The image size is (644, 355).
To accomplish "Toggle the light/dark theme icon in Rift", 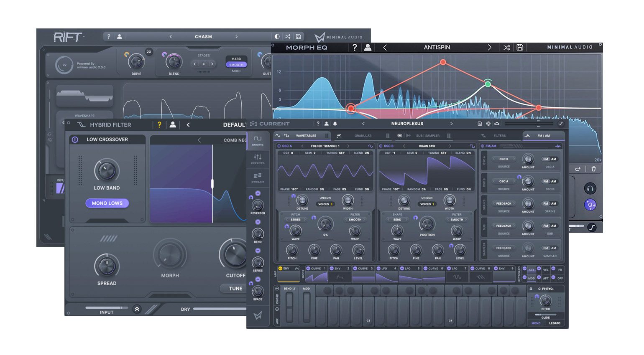I will (x=277, y=37).
